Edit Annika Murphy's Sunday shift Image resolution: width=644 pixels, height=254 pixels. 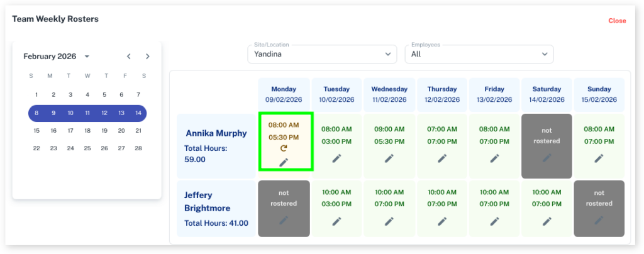coord(599,158)
